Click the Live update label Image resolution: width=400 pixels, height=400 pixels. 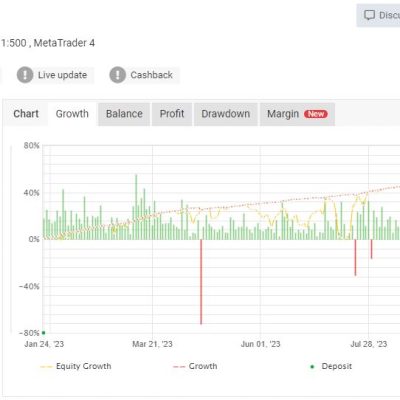[x=62, y=75]
